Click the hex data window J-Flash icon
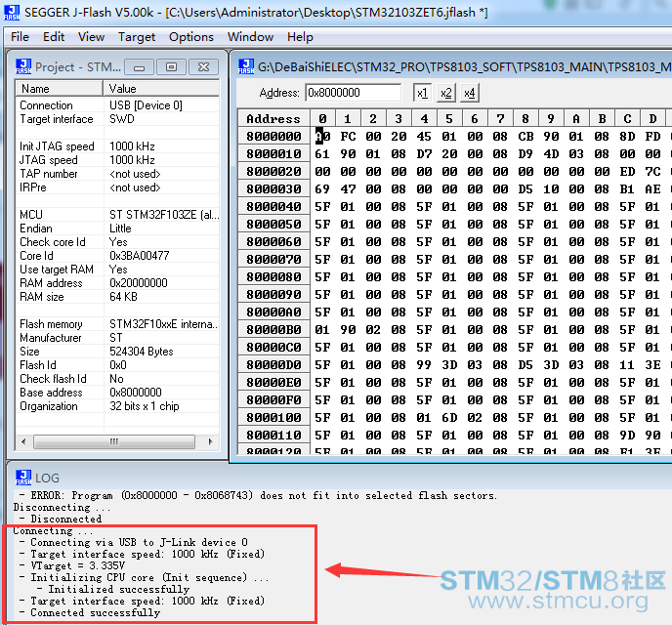 click(x=246, y=66)
